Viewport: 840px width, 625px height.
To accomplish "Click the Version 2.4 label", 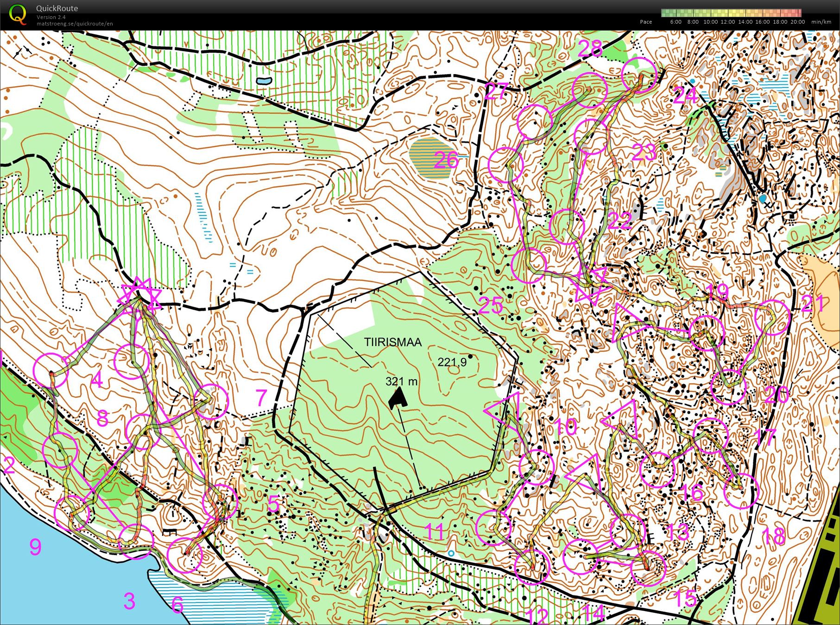I will point(51,17).
